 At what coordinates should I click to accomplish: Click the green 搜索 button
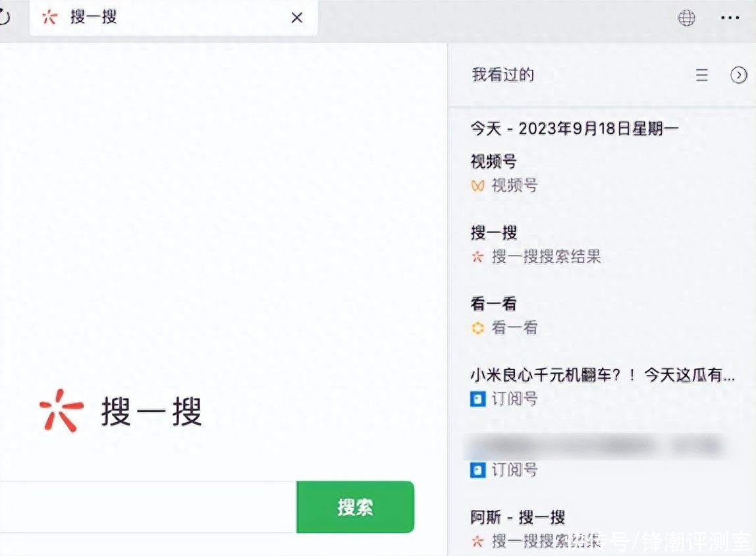[356, 507]
